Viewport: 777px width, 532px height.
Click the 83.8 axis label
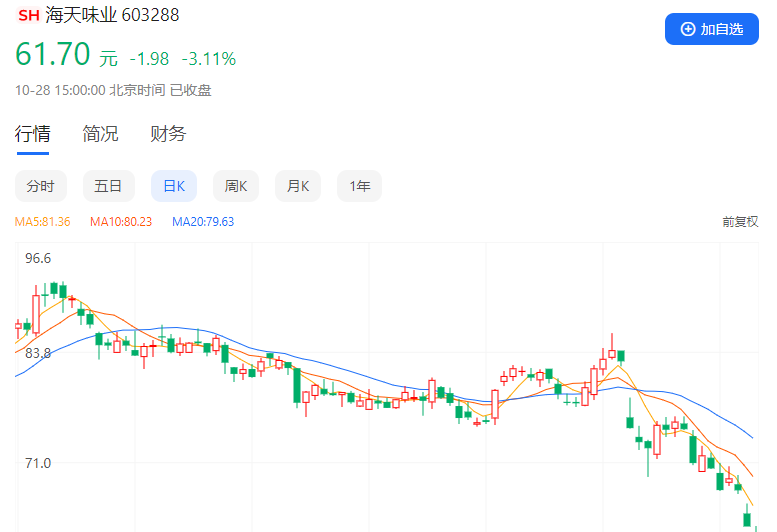(x=38, y=353)
